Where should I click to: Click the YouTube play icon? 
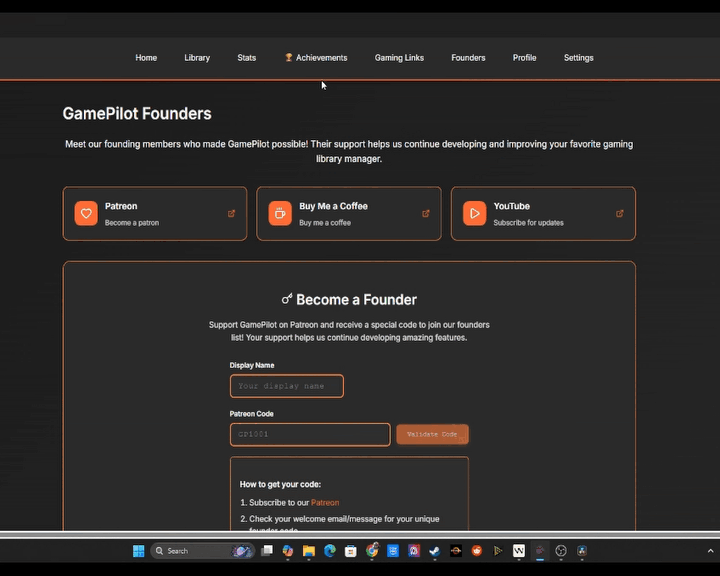coord(474,213)
